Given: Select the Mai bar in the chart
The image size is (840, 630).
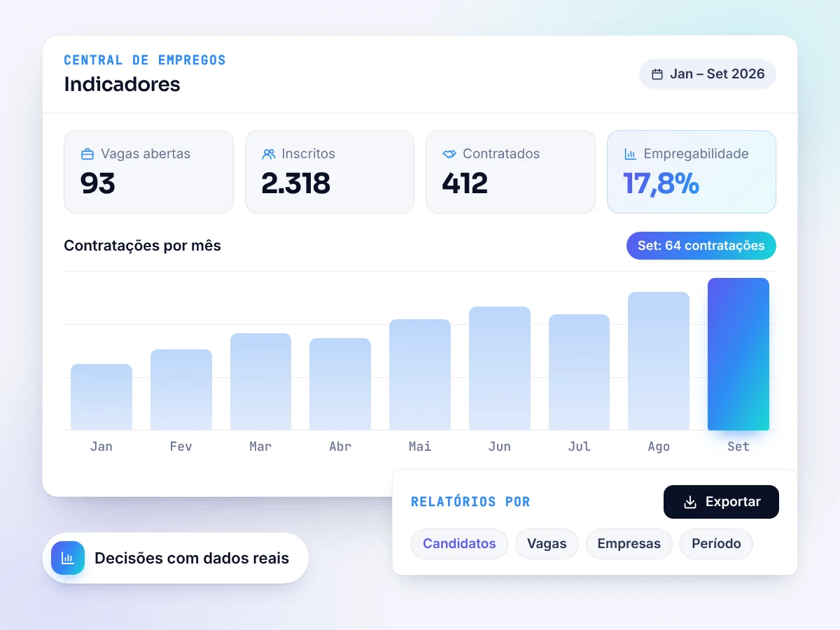Looking at the screenshot, I should (x=420, y=374).
